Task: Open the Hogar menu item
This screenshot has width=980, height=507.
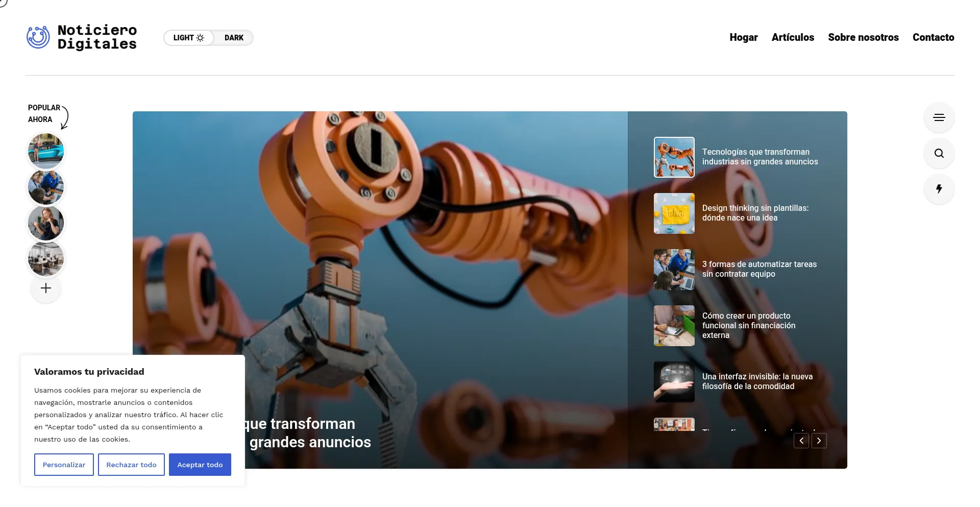Action: [743, 37]
